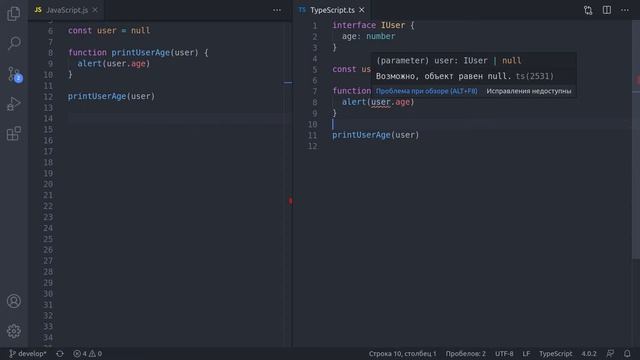Image resolution: width=640 pixels, height=360 pixels.
Task: Click the fixes unavailable text in tooltip
Action: tap(529, 91)
